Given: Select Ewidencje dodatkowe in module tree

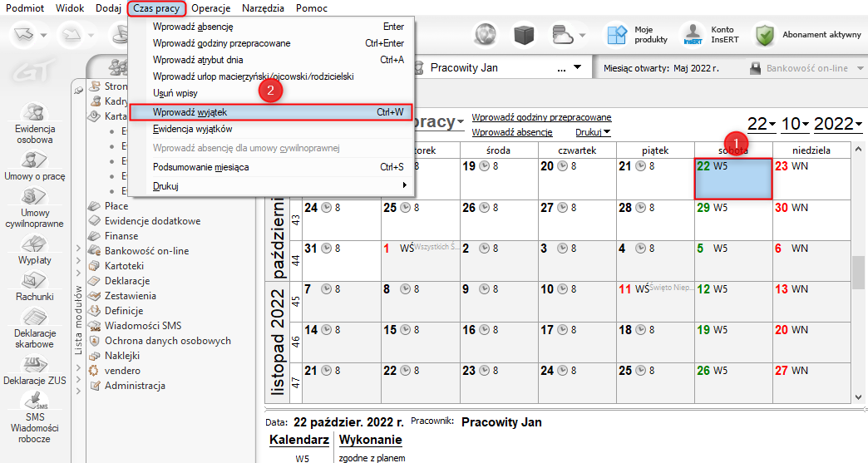Looking at the screenshot, I should pos(153,221).
